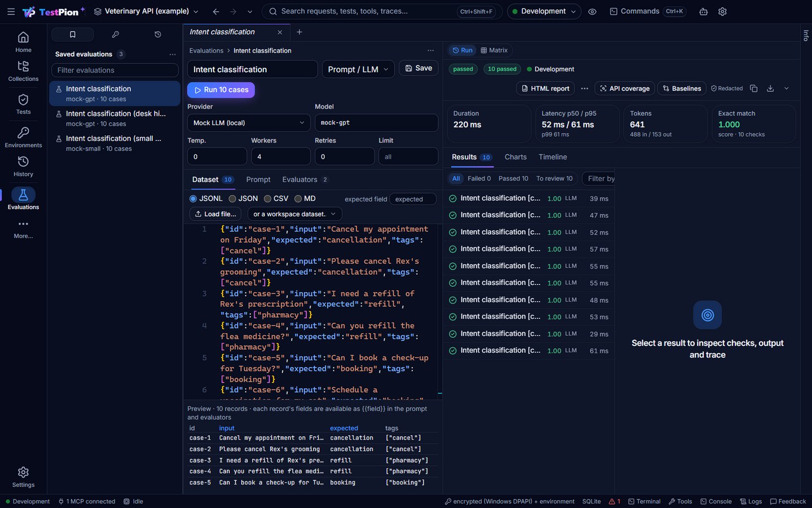Open History in the sidebar
Image resolution: width=812 pixels, height=508 pixels.
coord(23,167)
